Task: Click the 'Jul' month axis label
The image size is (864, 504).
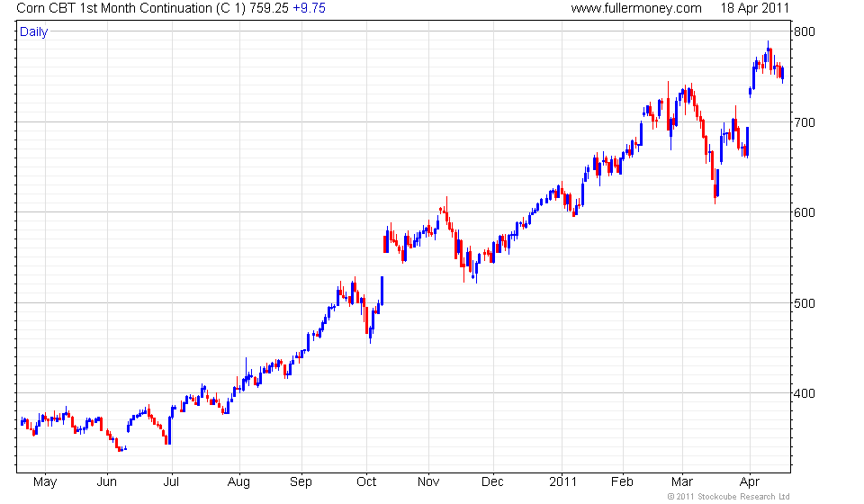Action: click(171, 482)
